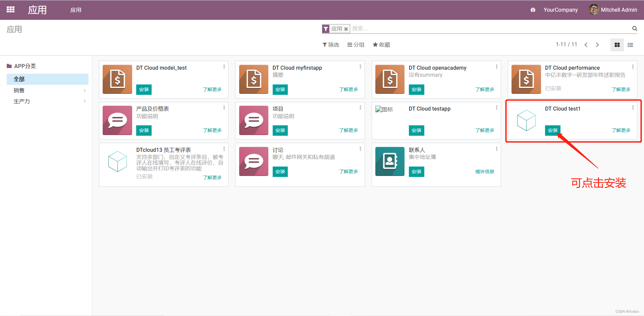Screen dimensions: 644x316
Task: Open the kebab menu on DT Cloud test1 card
Action: 633,108
